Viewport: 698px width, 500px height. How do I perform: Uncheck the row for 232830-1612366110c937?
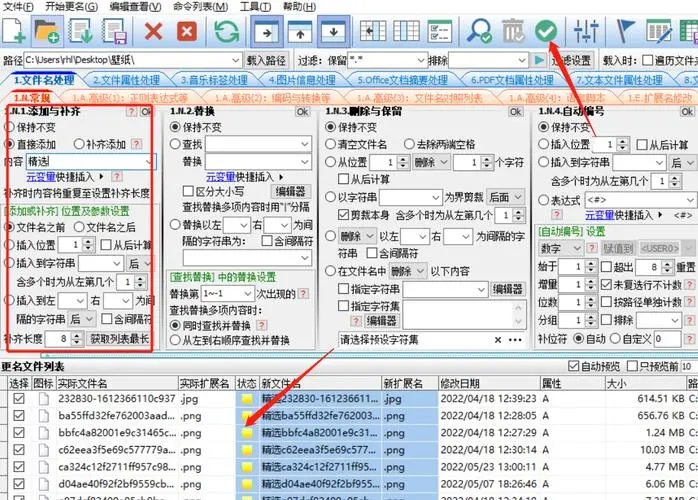pyautogui.click(x=19, y=398)
